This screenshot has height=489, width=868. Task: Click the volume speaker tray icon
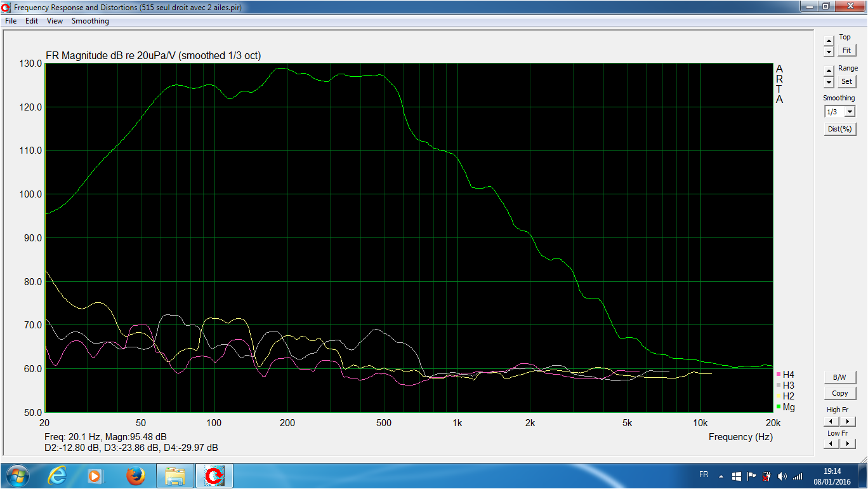tap(781, 476)
